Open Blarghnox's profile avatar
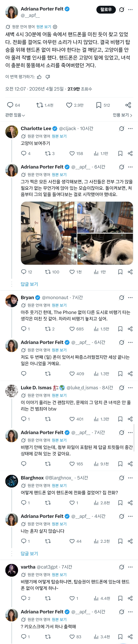The width and height of the screenshot is (138, 644). pyautogui.click(x=12, y=481)
